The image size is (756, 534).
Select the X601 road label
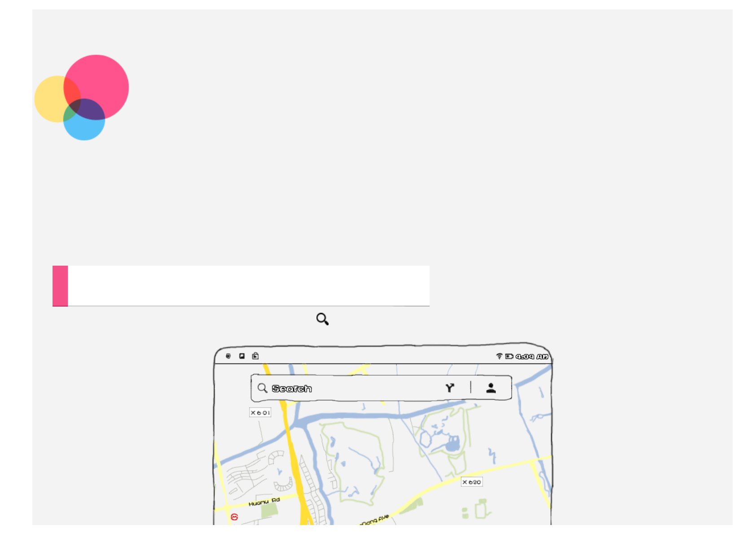click(x=260, y=412)
